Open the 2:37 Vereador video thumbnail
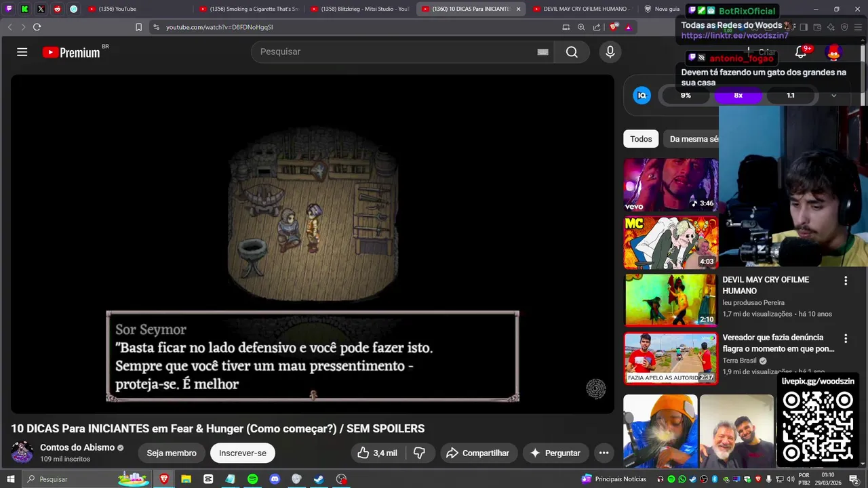Image resolution: width=868 pixels, height=488 pixels. tap(671, 359)
